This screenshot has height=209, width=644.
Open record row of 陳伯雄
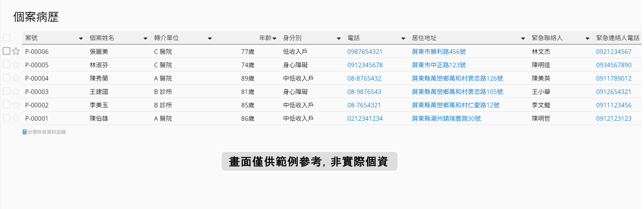pyautogui.click(x=99, y=118)
